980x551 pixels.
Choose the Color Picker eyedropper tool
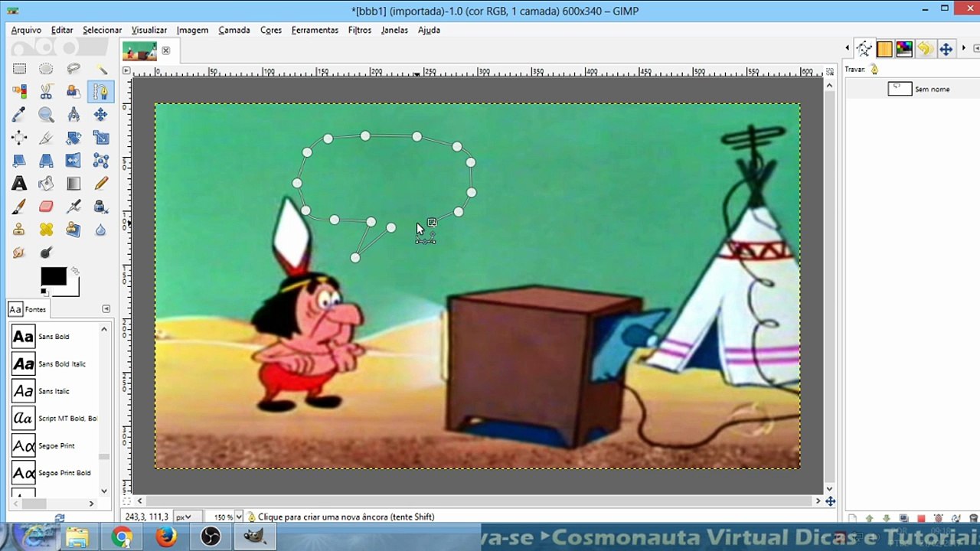click(x=19, y=115)
